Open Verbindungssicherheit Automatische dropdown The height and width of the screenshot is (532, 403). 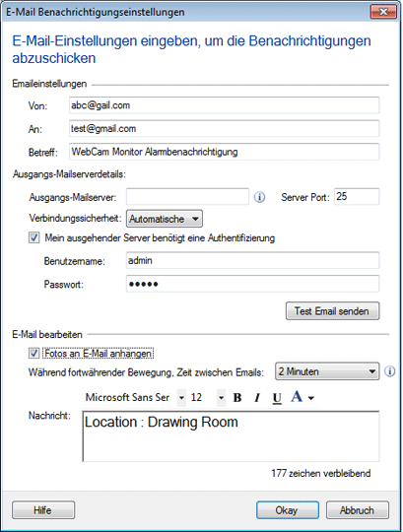pyautogui.click(x=165, y=219)
